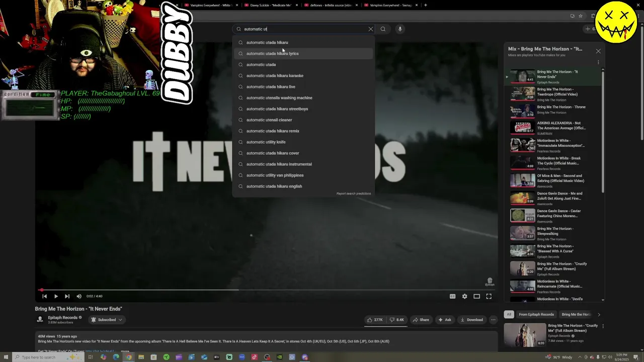Pick suggestion automatic utada hikaru cover

click(x=303, y=153)
